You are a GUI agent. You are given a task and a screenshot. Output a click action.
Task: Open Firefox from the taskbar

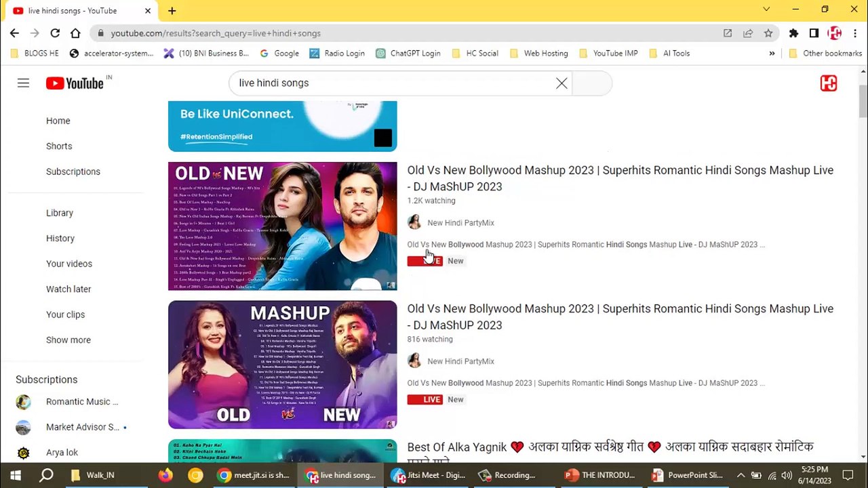coord(165,475)
